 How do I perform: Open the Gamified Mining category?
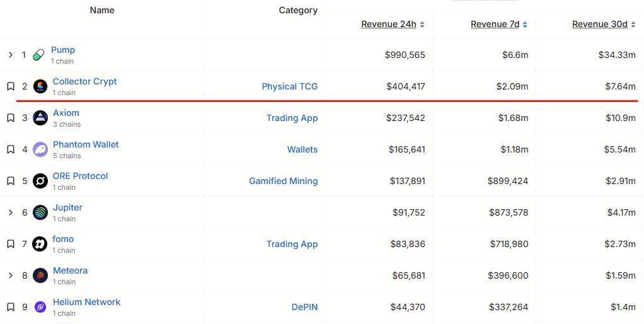coord(284,181)
